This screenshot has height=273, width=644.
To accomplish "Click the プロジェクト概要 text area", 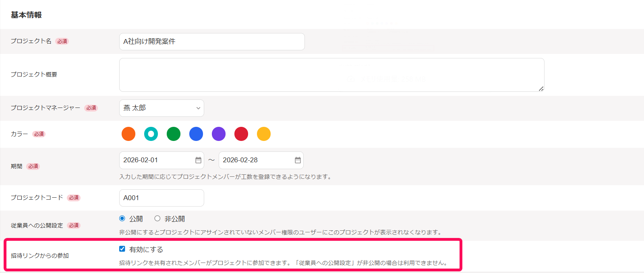I will click(331, 75).
